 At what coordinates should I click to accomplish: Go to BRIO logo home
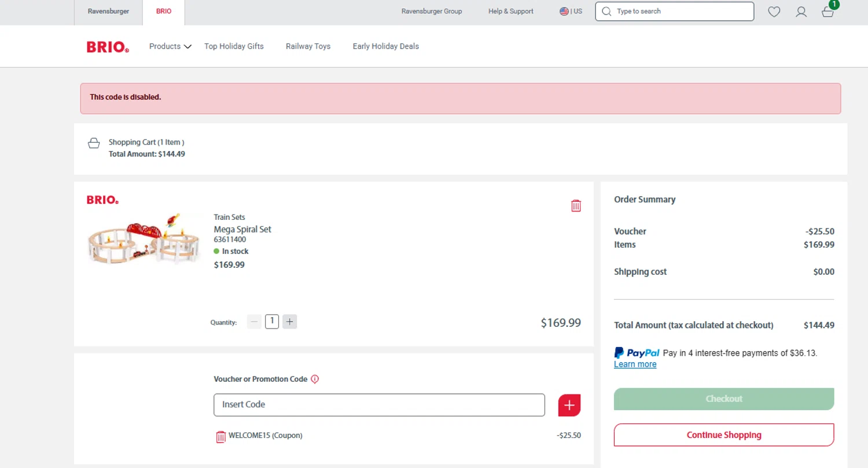108,47
